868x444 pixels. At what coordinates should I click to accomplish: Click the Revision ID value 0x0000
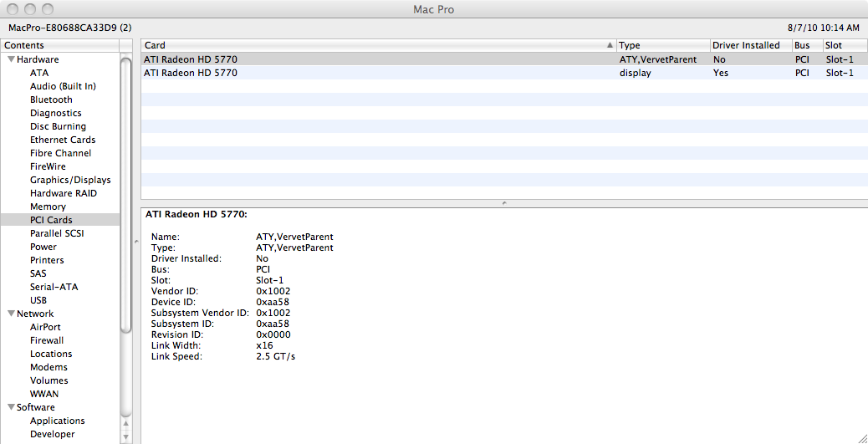273,335
